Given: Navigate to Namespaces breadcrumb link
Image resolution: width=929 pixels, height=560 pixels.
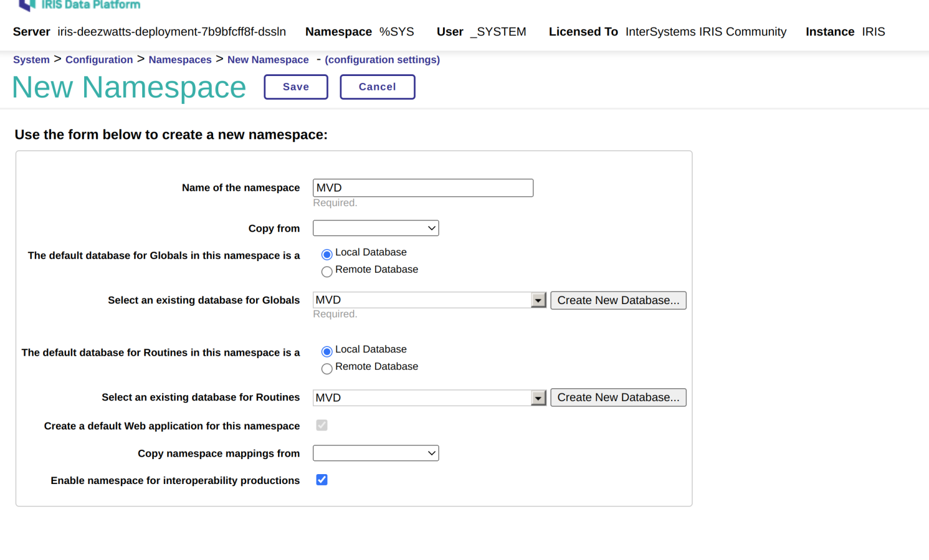Looking at the screenshot, I should (180, 60).
